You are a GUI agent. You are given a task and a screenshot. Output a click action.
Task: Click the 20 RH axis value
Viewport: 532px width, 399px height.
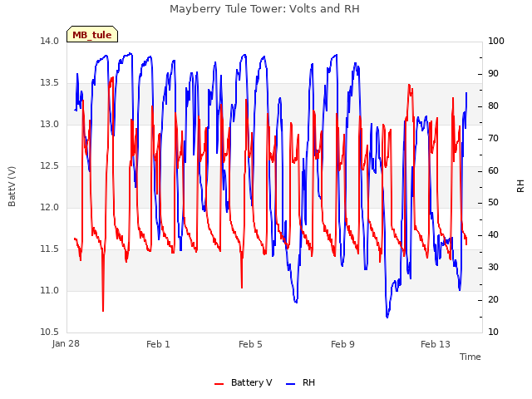(x=493, y=299)
